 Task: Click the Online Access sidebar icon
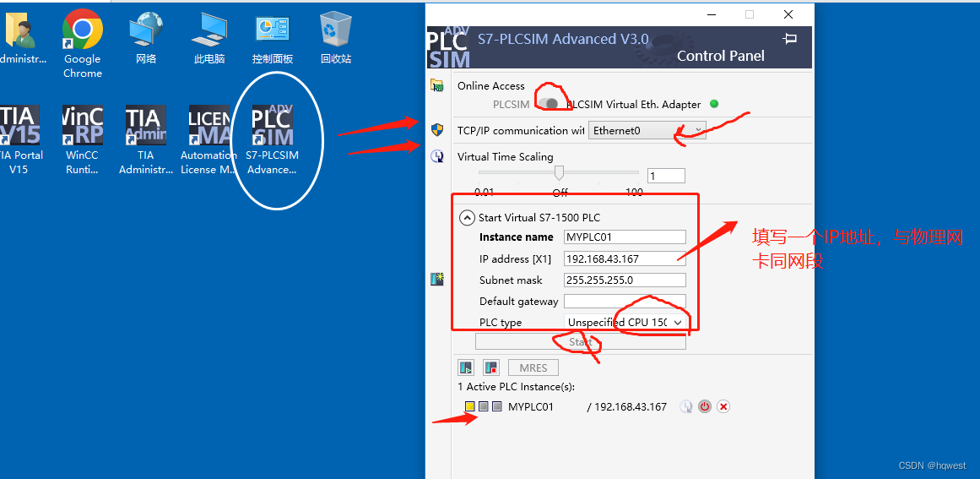pyautogui.click(x=437, y=85)
